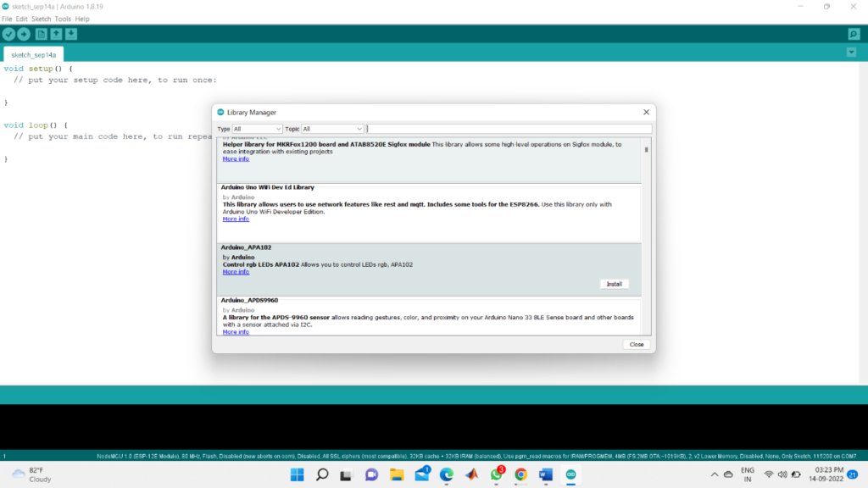This screenshot has height=488, width=868.
Task: Open the sketch tab menu arrow
Action: coord(851,53)
